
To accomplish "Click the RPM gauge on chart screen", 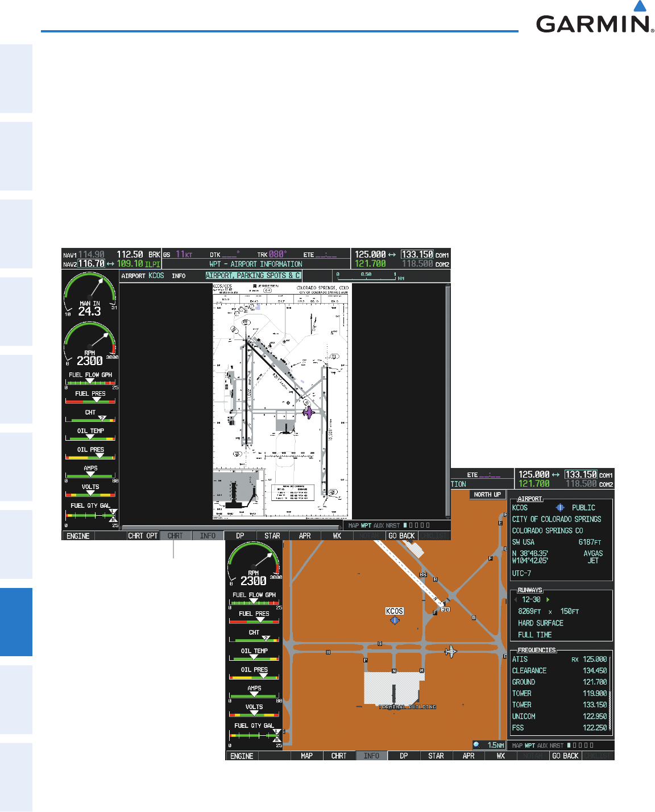I will click(90, 344).
